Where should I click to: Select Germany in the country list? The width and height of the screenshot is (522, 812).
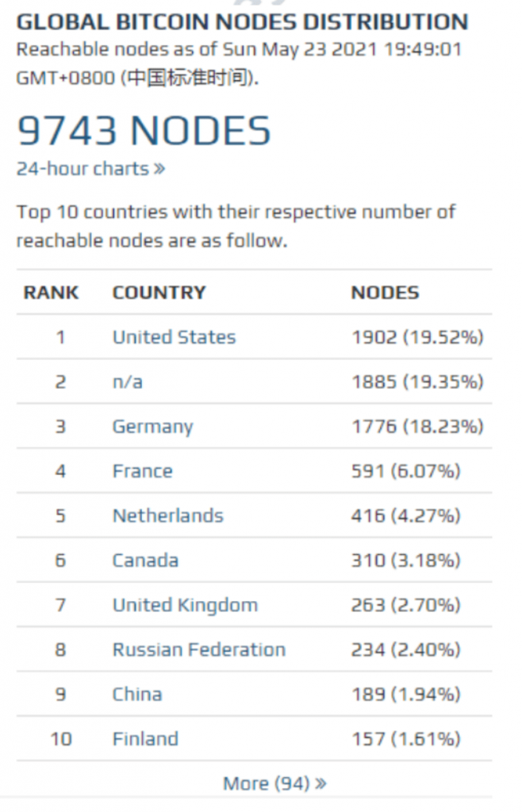(152, 427)
